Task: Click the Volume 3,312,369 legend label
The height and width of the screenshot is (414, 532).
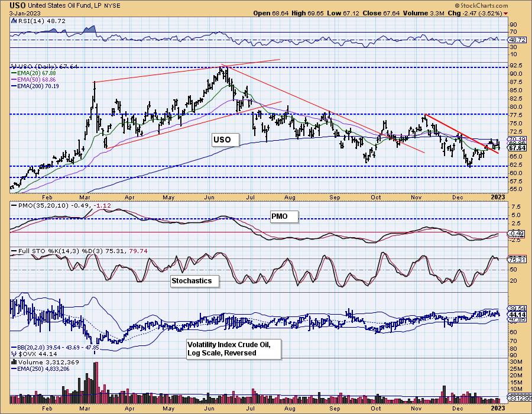Action: point(48,362)
